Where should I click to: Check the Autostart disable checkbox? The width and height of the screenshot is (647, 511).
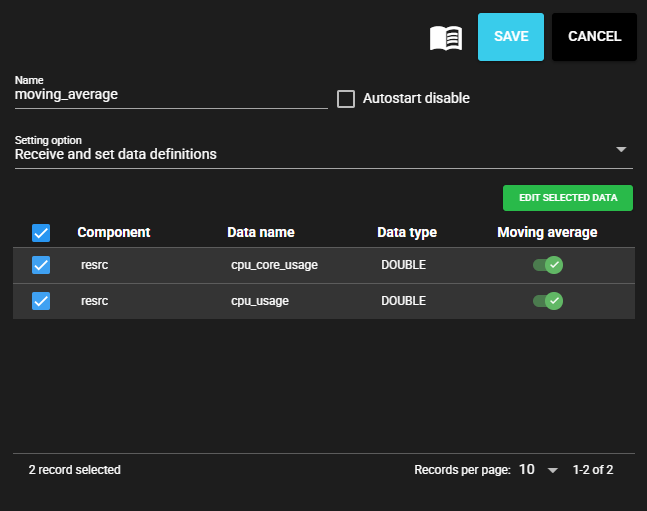coord(347,99)
